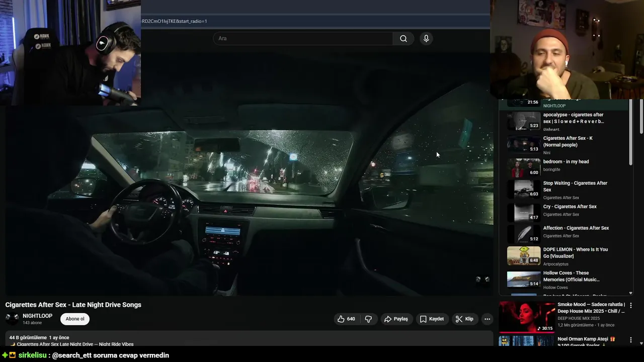This screenshot has width=644, height=362.
Task: Play apocalypse - cigarettes after sex playlist item
Action: [563, 121]
